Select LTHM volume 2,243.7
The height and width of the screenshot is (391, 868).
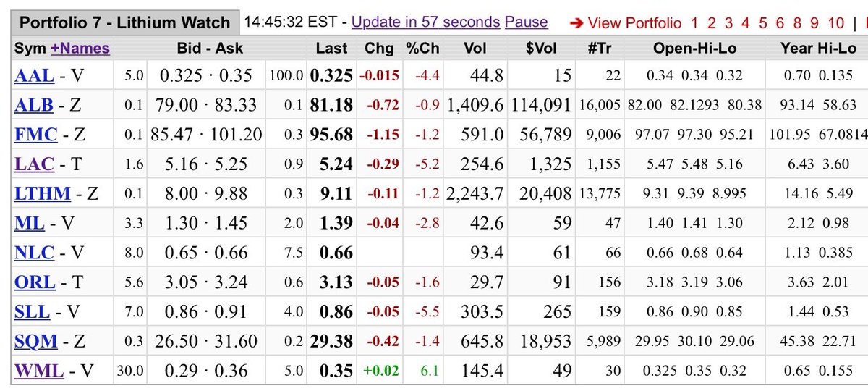[475, 193]
